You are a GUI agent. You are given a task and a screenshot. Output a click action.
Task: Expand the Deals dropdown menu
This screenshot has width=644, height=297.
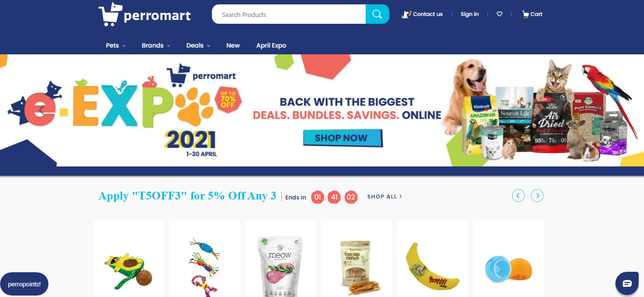(198, 45)
